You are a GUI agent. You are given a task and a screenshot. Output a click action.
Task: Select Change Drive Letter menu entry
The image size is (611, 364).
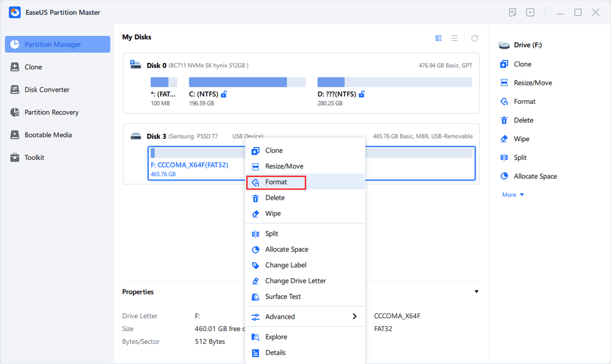pos(295,281)
